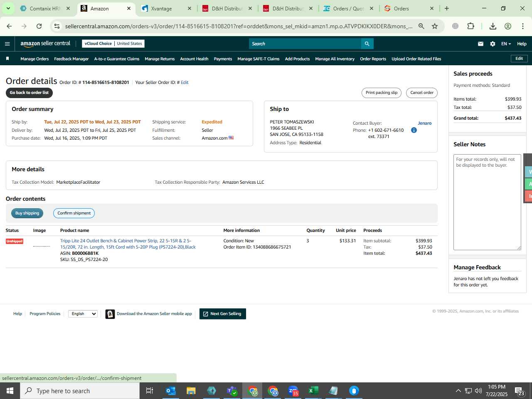Open the Windows Start menu
The height and width of the screenshot is (399, 532).
(x=10, y=391)
